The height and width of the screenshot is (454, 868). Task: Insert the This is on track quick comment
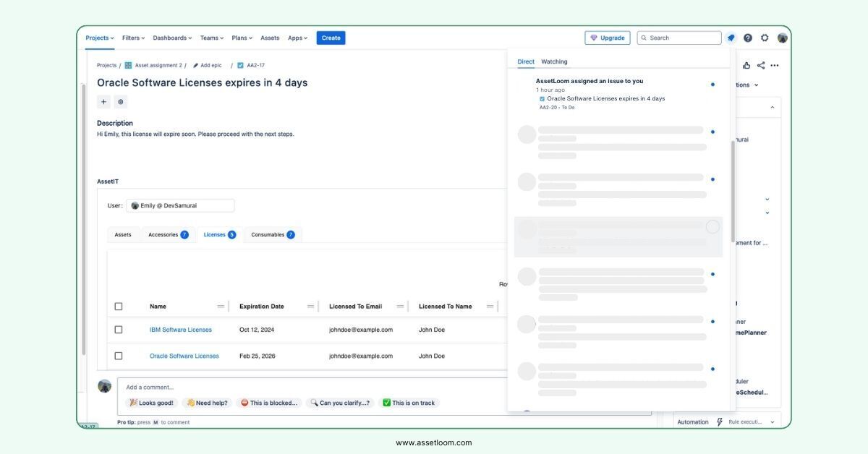tap(409, 403)
